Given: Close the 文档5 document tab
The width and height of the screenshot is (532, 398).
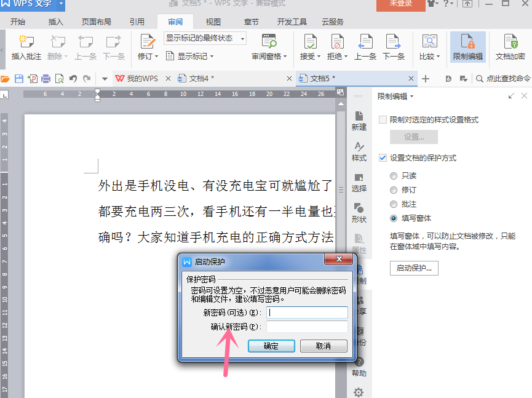Looking at the screenshot, I should (x=411, y=79).
